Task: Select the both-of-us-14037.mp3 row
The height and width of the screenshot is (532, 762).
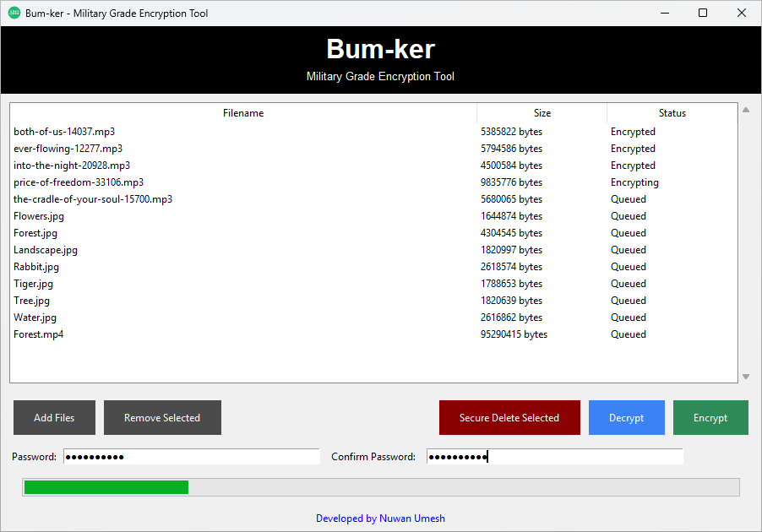Action: [x=64, y=132]
